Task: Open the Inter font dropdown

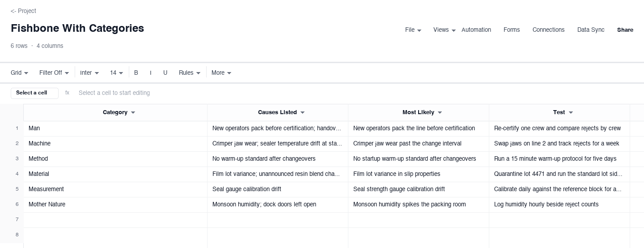Action: tap(89, 73)
